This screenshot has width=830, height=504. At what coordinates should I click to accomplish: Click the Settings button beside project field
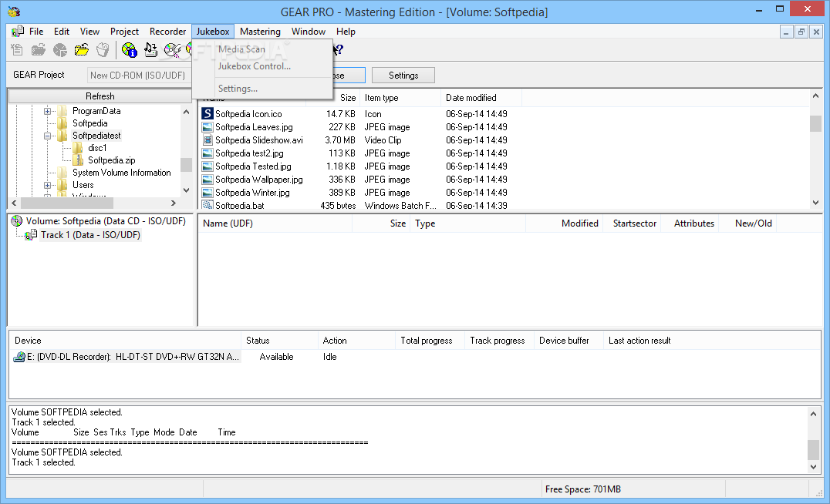pyautogui.click(x=403, y=75)
